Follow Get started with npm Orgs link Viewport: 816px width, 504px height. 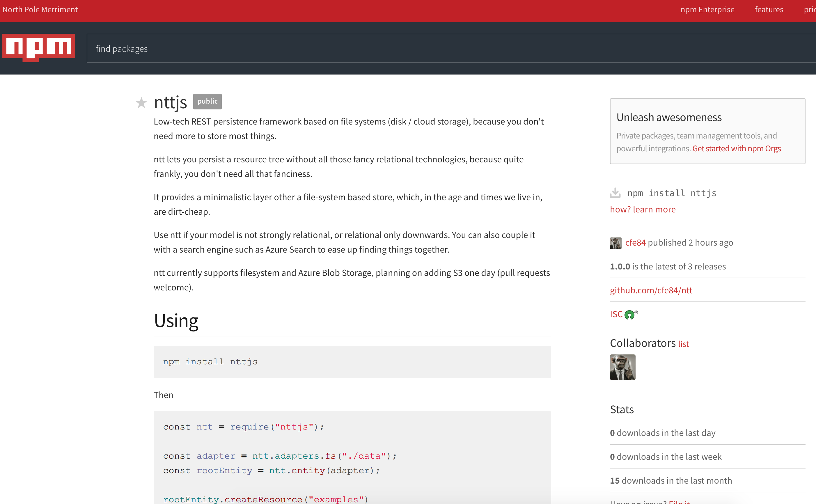736,148
